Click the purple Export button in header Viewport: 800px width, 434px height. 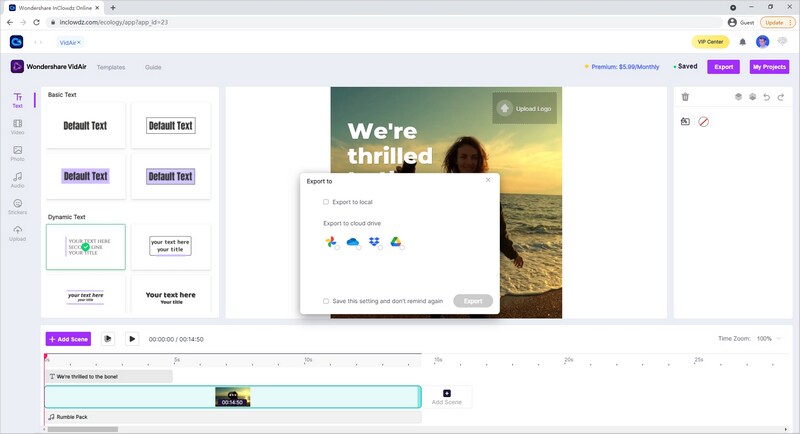[723, 67]
